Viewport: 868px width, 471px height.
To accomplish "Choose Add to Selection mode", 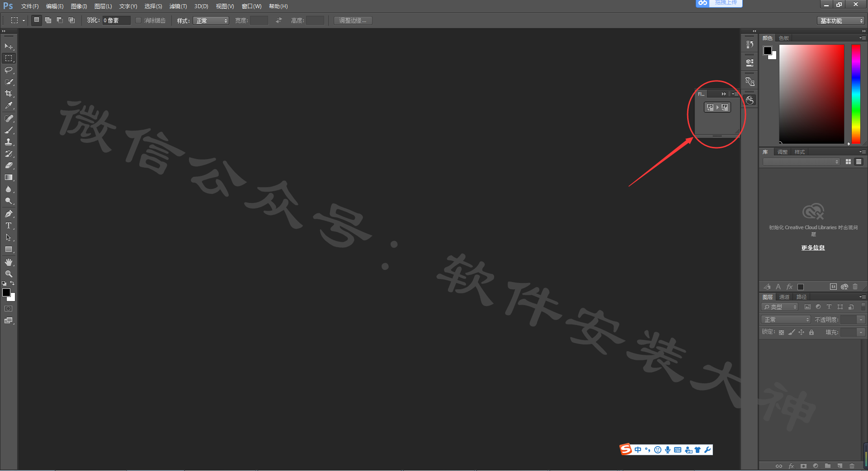I will coord(48,20).
